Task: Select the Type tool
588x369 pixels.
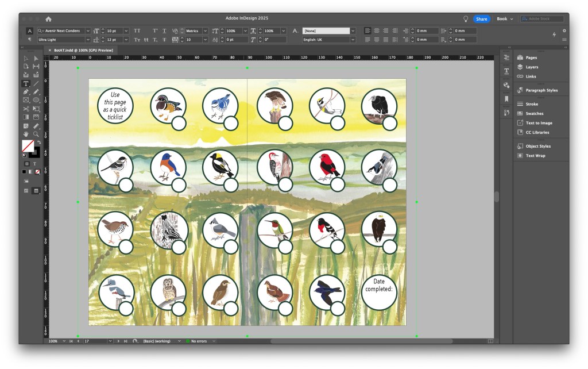Action: point(26,83)
